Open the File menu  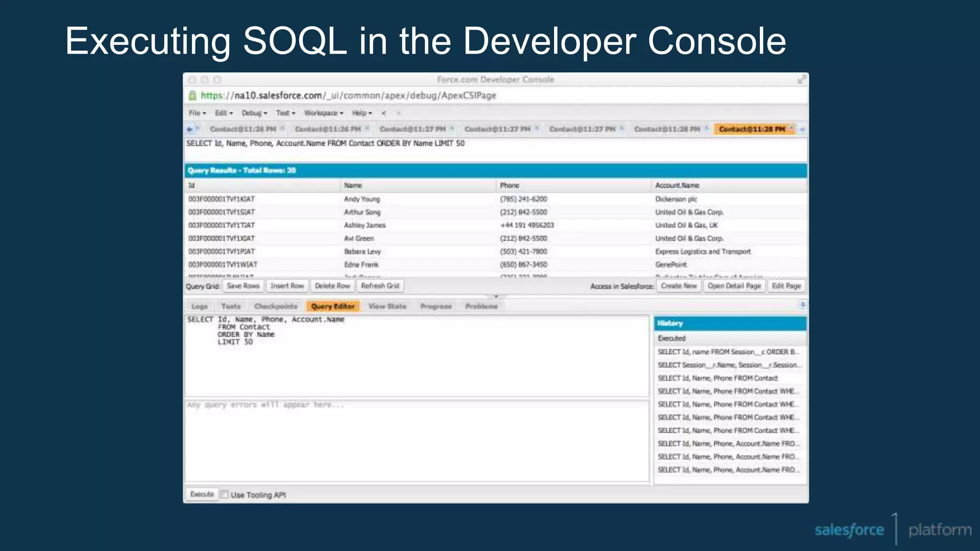tap(197, 113)
